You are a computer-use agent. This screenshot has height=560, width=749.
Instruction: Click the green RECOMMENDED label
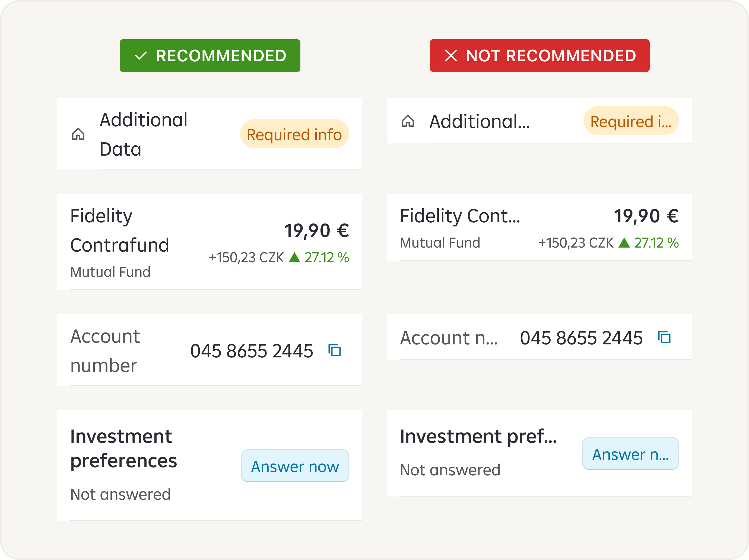(x=221, y=56)
